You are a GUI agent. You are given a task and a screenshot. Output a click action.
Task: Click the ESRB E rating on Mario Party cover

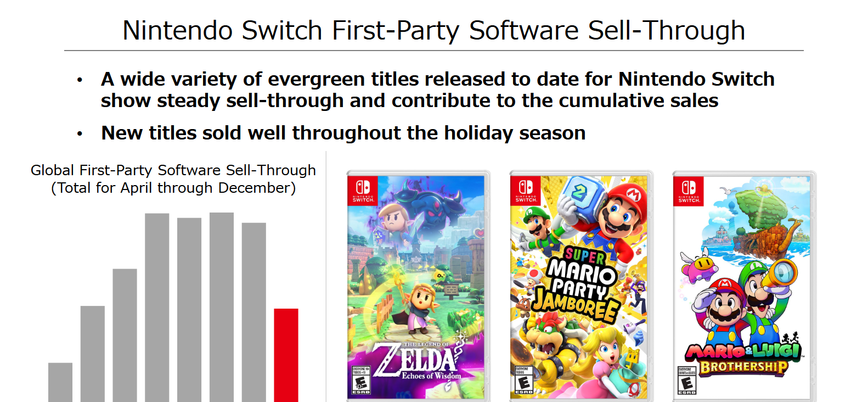tap(524, 381)
